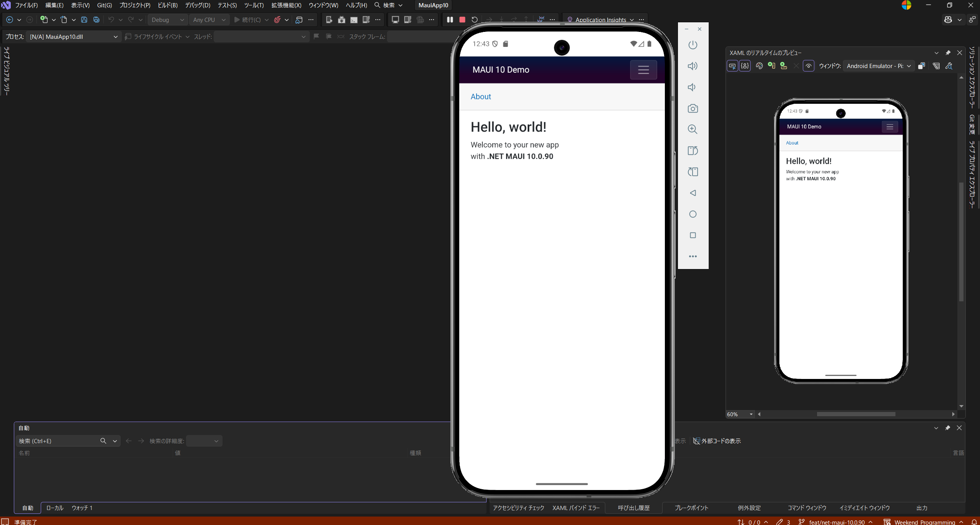Pin the XAML Live Preview panel
The height and width of the screenshot is (525, 980).
948,53
